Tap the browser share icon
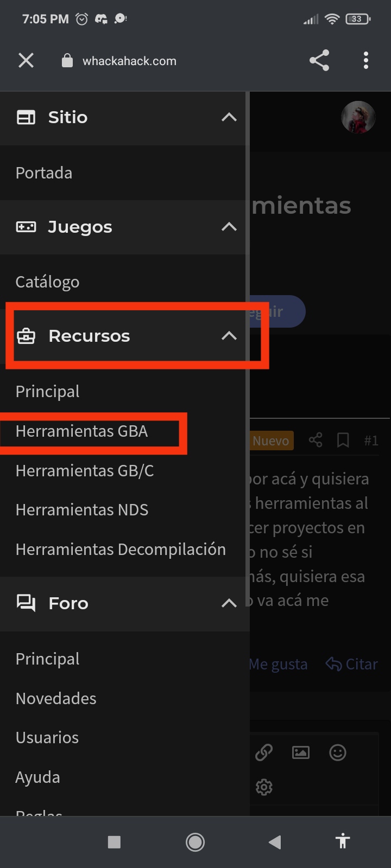Image resolution: width=391 pixels, height=868 pixels. click(319, 60)
